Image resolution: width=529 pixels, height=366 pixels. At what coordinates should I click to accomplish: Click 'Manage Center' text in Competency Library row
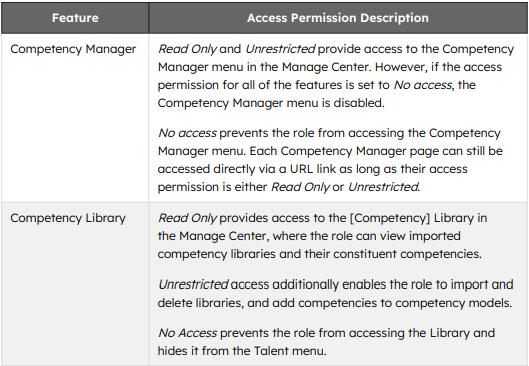tap(224, 236)
